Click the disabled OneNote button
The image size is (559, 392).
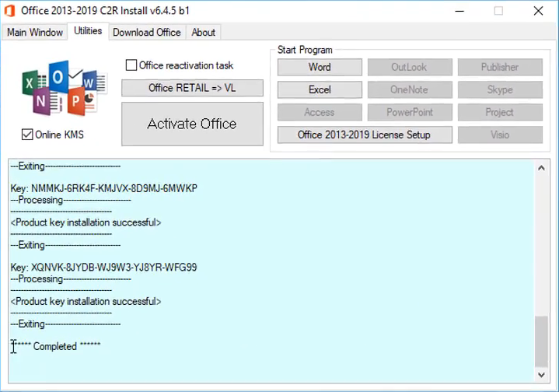410,89
